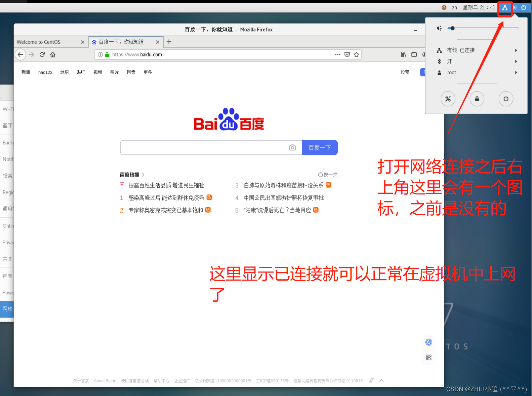Open 新闻 in Baidu top nav
532x396 pixels.
pos(26,72)
